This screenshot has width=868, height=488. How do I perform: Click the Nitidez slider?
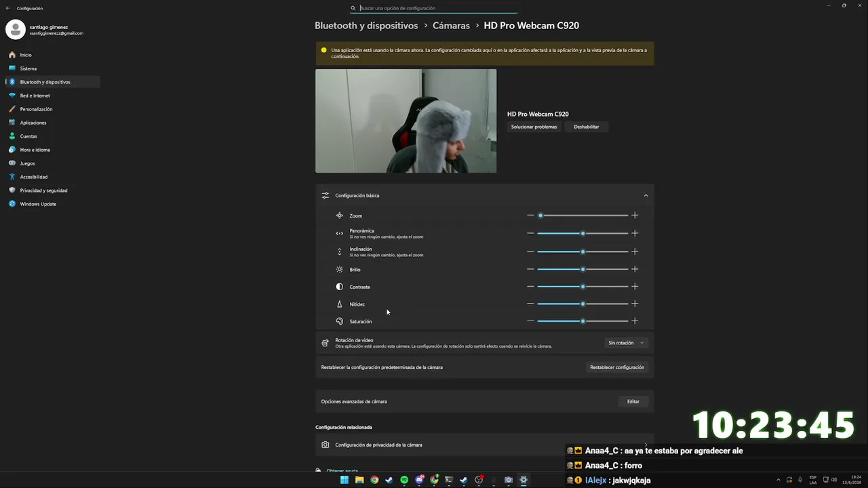coord(583,304)
